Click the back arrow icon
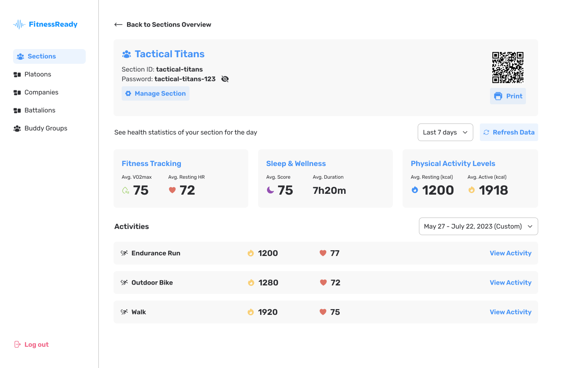588x368 pixels. [x=118, y=25]
